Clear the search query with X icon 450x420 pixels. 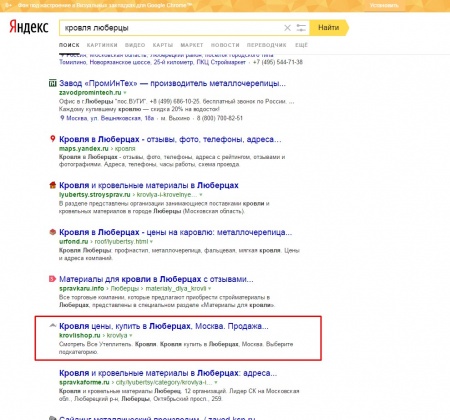287,28
